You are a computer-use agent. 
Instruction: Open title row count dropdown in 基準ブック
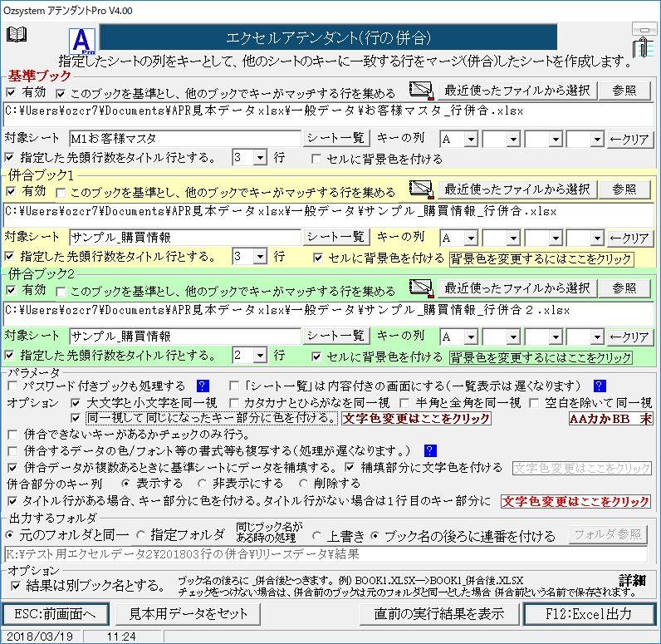(261, 158)
